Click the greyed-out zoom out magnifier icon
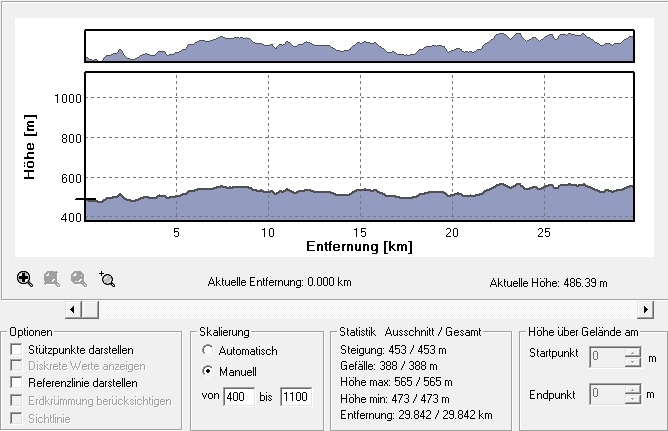668x431 pixels. [x=52, y=280]
